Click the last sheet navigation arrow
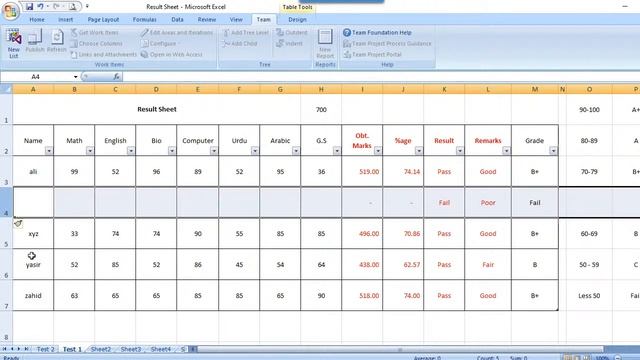The width and height of the screenshot is (640, 360). pyautogui.click(x=26, y=349)
